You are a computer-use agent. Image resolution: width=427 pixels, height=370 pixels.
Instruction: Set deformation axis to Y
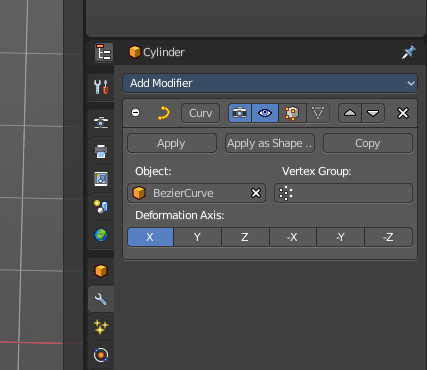tap(197, 237)
